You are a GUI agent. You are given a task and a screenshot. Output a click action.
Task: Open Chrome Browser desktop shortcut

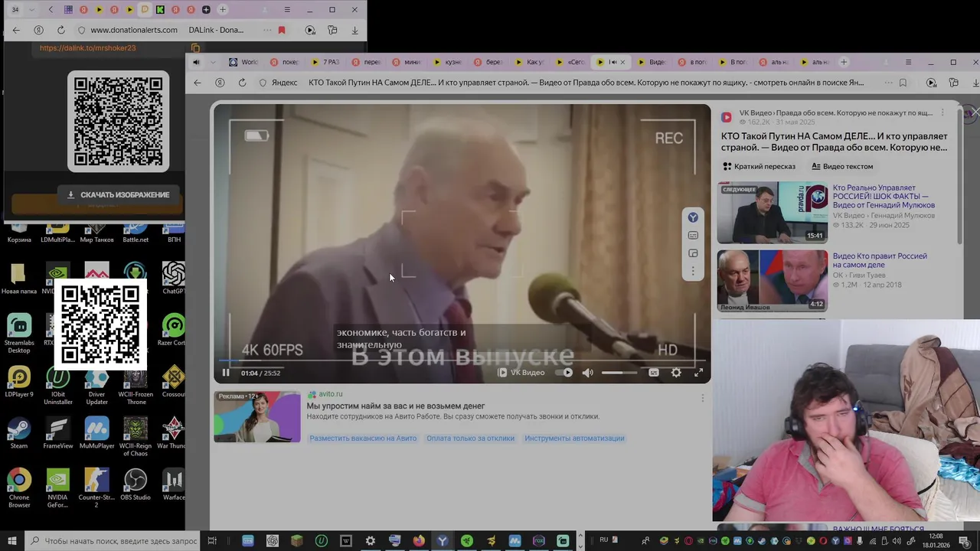pos(19,487)
